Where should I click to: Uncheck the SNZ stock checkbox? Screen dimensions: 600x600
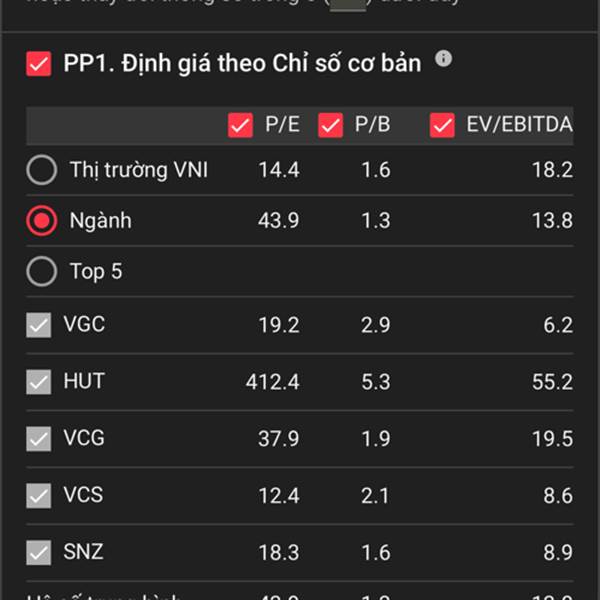pos(39,553)
